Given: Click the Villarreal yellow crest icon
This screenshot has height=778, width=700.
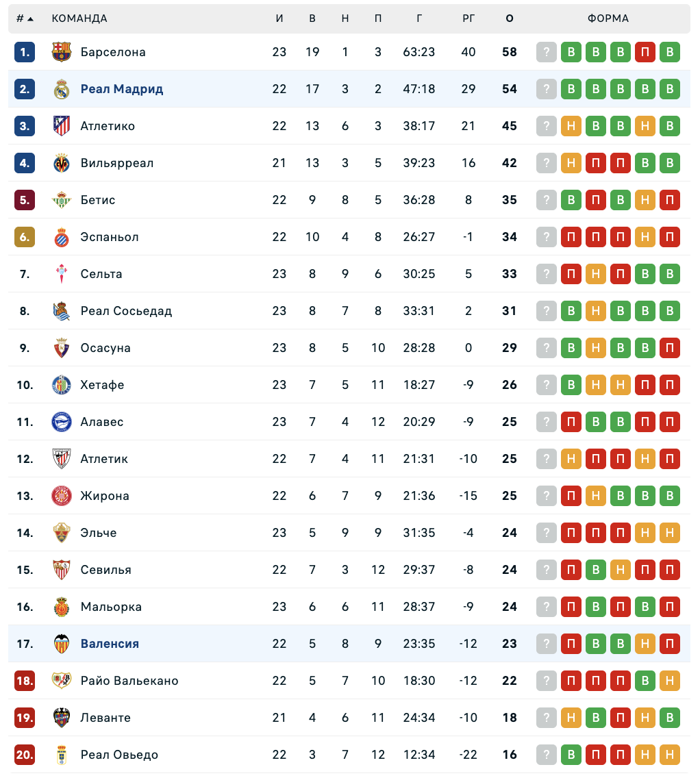Looking at the screenshot, I should (x=62, y=163).
